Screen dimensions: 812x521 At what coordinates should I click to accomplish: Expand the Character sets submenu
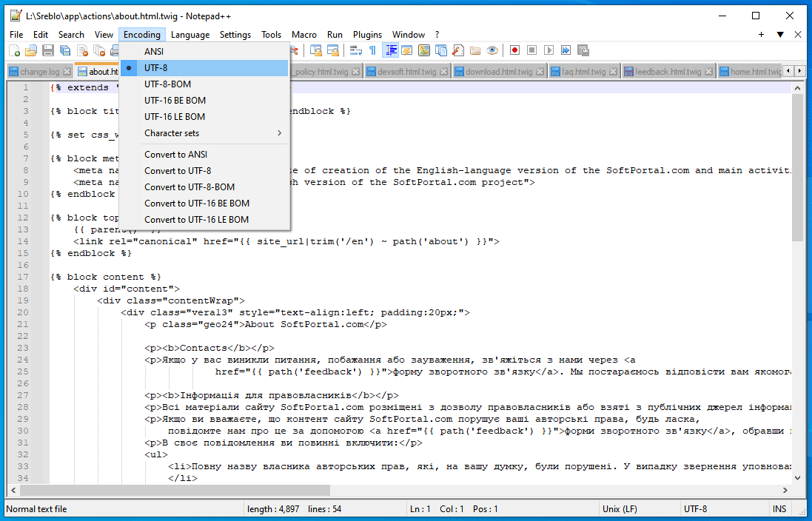coord(204,133)
